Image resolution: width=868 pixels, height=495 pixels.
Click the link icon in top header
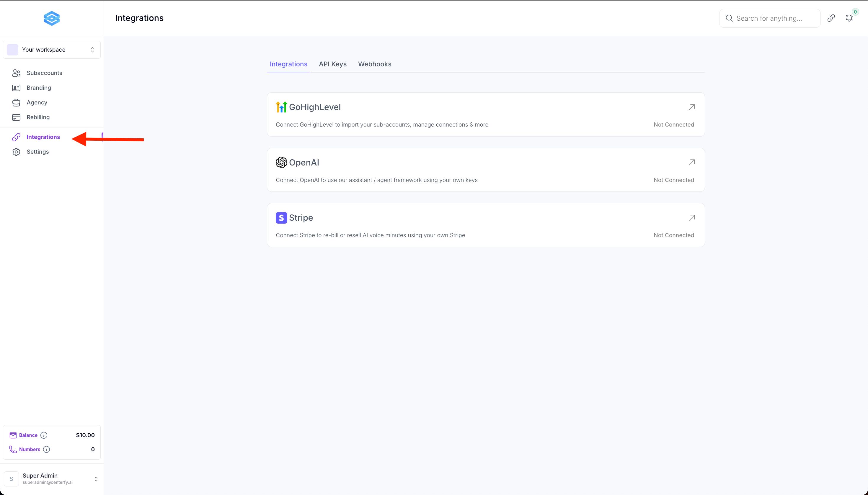(x=831, y=18)
